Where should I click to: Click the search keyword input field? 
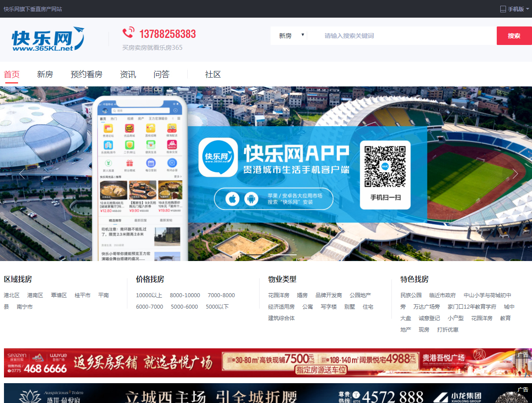pyautogui.click(x=402, y=36)
